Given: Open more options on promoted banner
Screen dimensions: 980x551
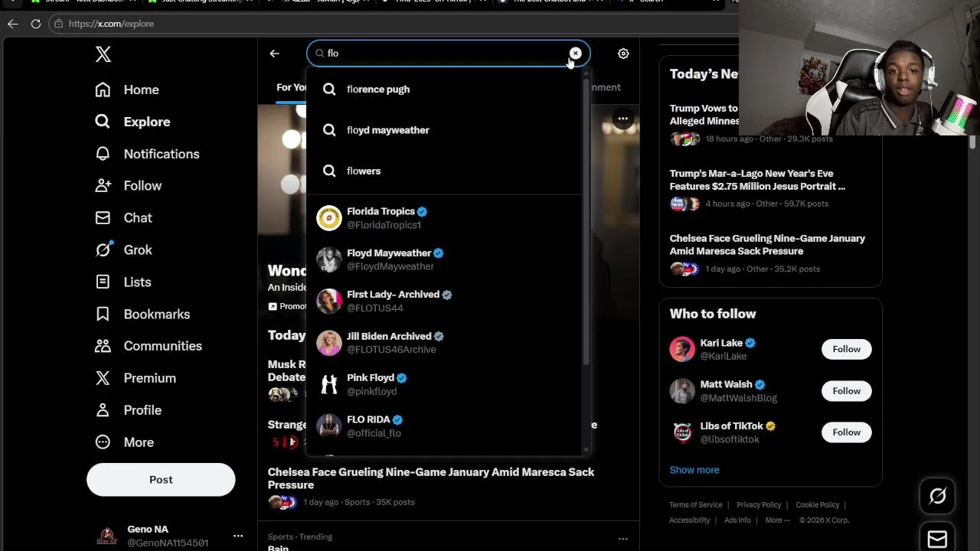Looking at the screenshot, I should click(623, 119).
